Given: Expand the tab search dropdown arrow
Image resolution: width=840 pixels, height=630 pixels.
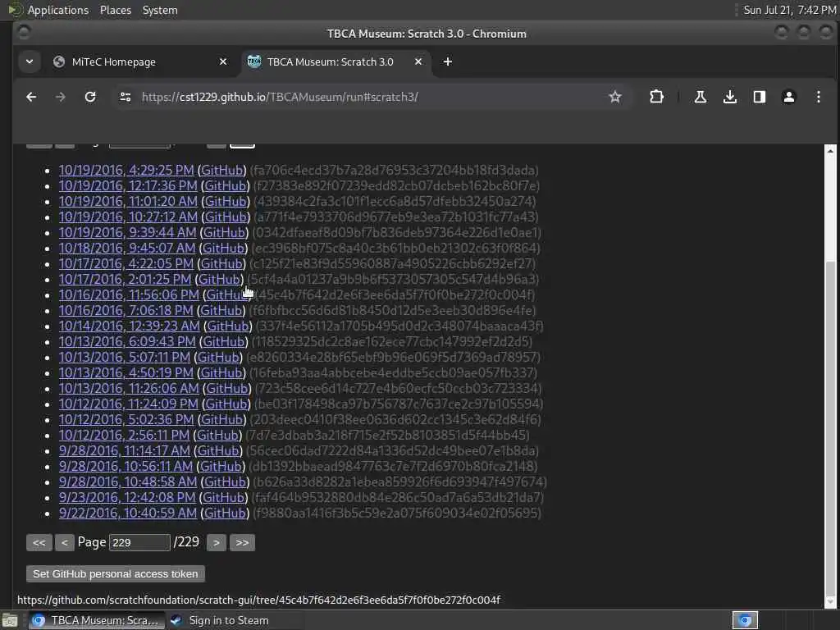Looking at the screenshot, I should pos(30,62).
